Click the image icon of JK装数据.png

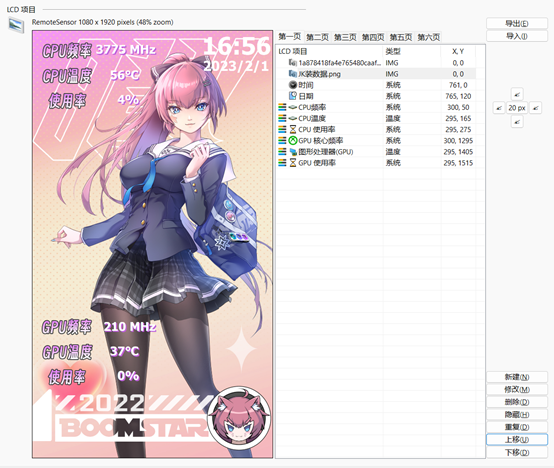[x=293, y=74]
